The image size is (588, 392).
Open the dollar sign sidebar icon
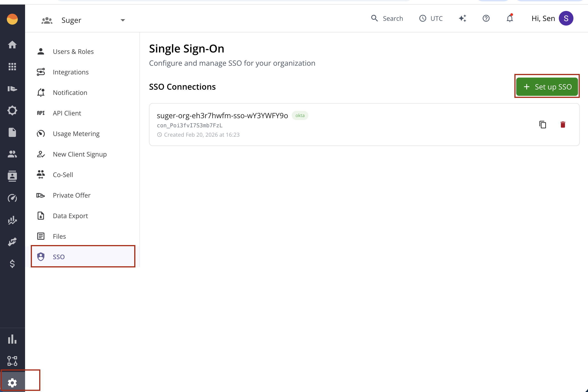tap(12, 264)
